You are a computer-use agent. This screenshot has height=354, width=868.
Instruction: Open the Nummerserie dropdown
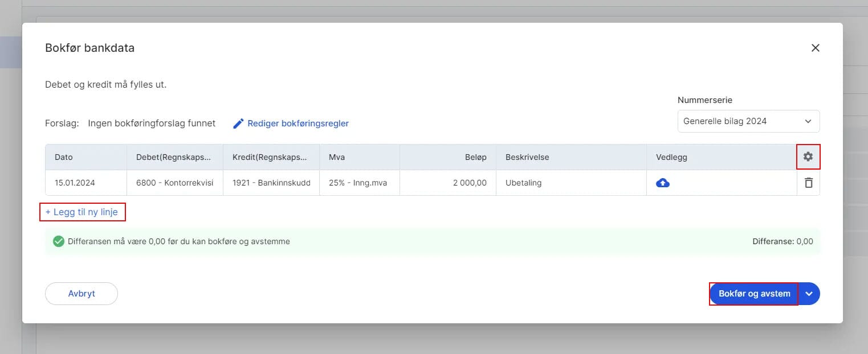pos(748,121)
